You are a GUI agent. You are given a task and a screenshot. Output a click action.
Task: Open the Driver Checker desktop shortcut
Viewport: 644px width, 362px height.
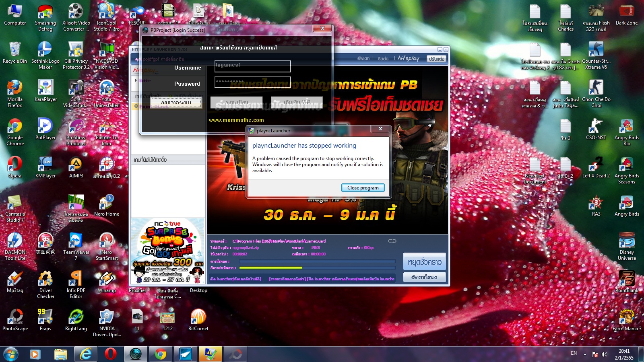coord(45,285)
